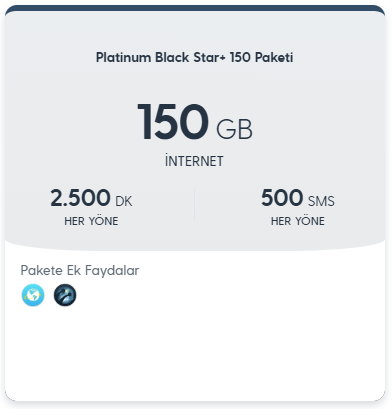392x409 pixels.
Task: Click the 500 SMS count figure
Action: (x=282, y=198)
